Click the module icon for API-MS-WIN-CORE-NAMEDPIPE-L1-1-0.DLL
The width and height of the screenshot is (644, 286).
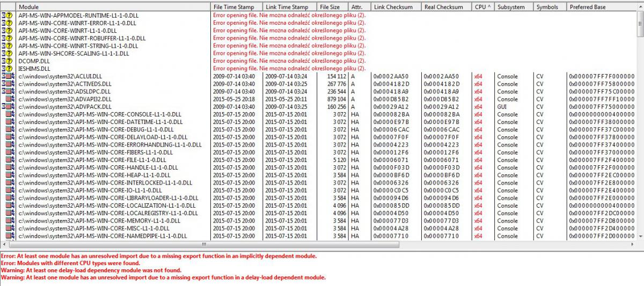pyautogui.click(x=9, y=236)
